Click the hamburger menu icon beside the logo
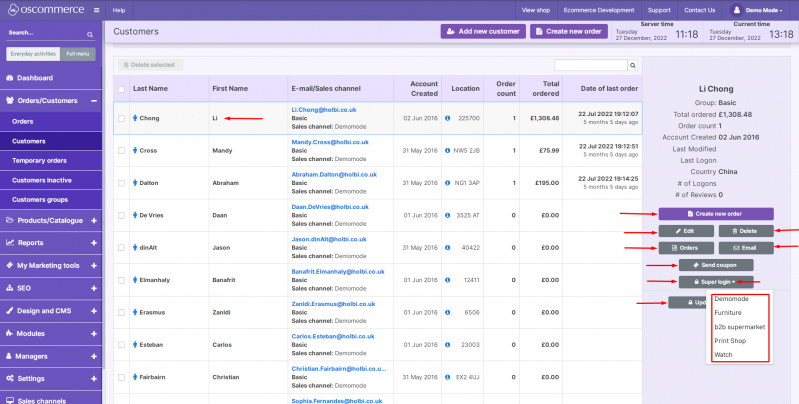 pyautogui.click(x=95, y=10)
